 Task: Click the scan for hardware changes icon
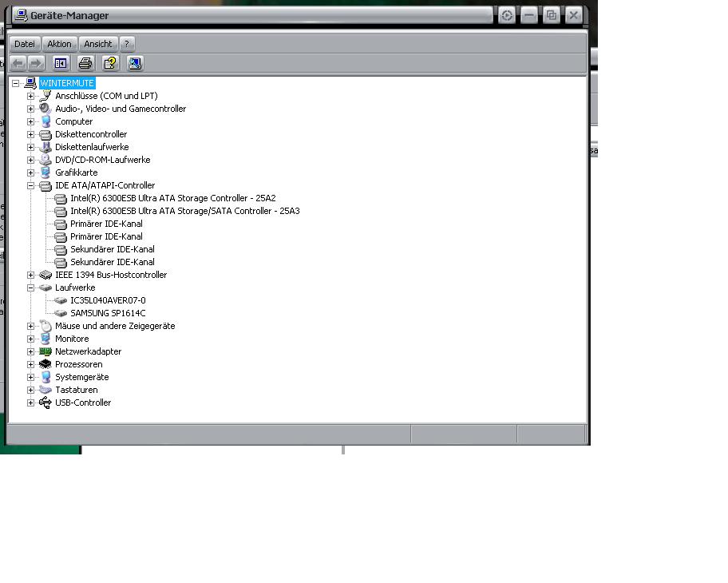pos(135,63)
